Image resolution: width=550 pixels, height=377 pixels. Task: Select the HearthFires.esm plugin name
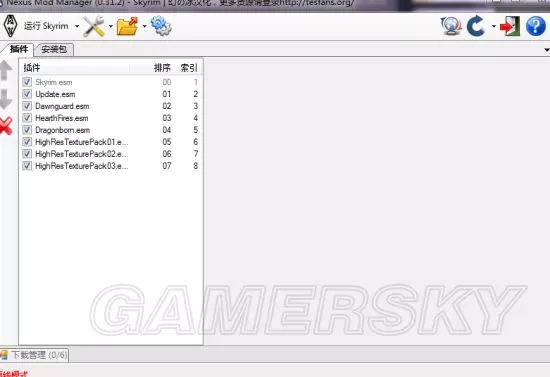pyautogui.click(x=62, y=118)
